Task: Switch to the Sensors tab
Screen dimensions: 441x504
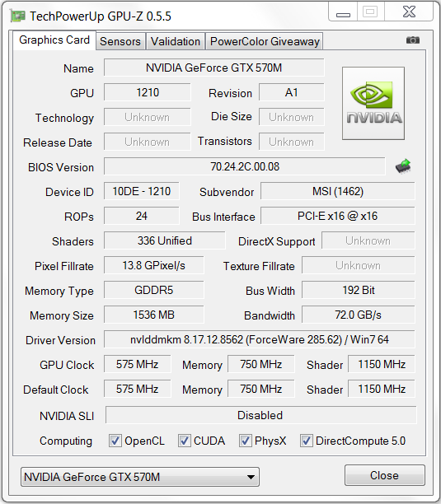Action: pyautogui.click(x=120, y=41)
